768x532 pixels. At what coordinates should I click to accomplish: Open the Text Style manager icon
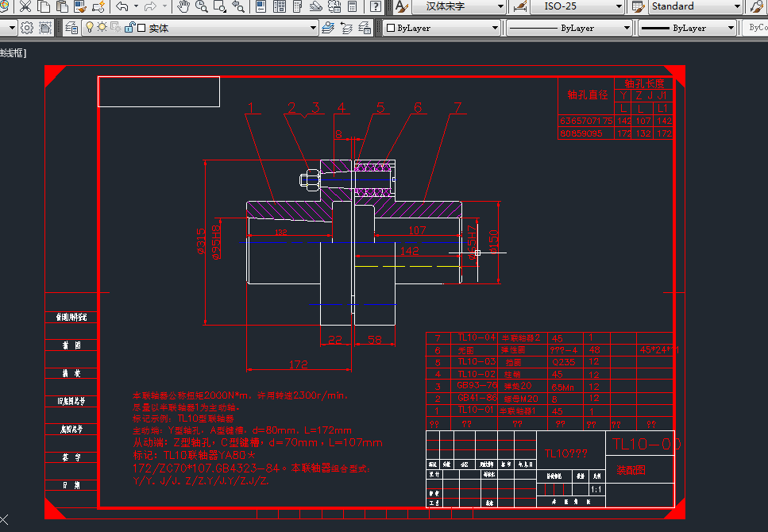coord(402,6)
